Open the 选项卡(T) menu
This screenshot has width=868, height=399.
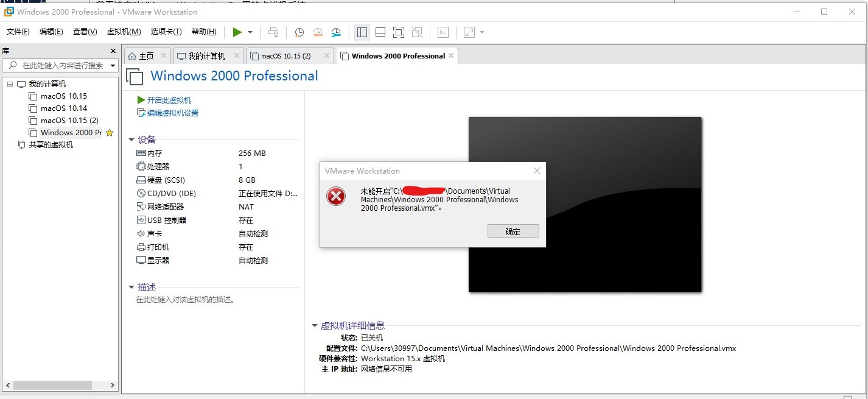166,32
